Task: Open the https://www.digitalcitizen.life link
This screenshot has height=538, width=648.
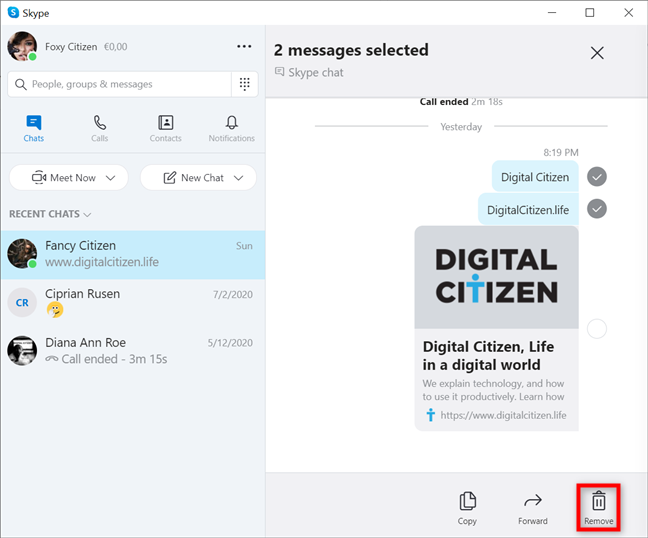Action: (x=503, y=415)
